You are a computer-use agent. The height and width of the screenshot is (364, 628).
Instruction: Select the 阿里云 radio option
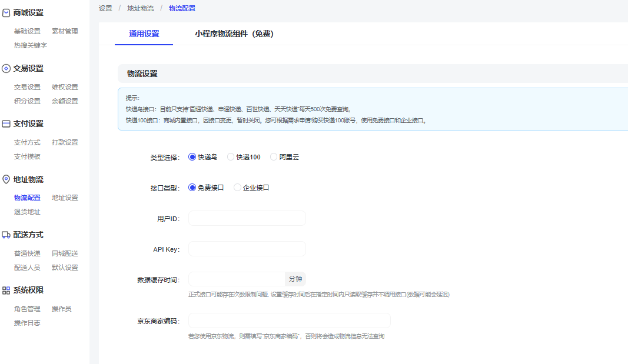pos(274,157)
